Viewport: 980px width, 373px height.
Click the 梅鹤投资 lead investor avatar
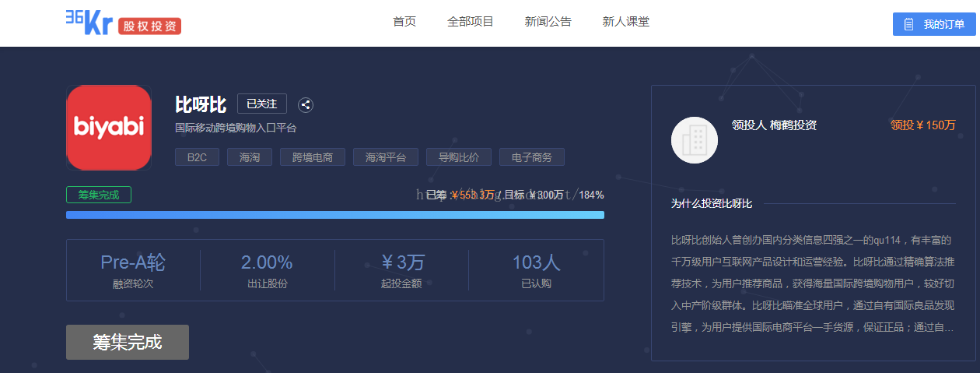pos(694,140)
